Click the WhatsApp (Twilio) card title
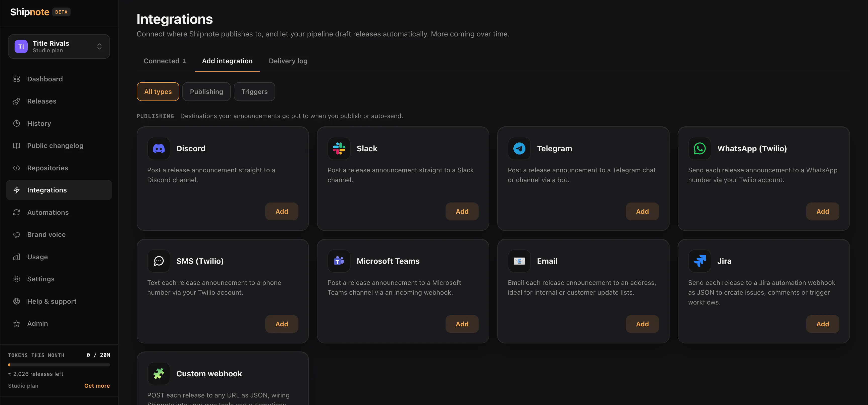Viewport: 868px width, 405px height. 752,148
